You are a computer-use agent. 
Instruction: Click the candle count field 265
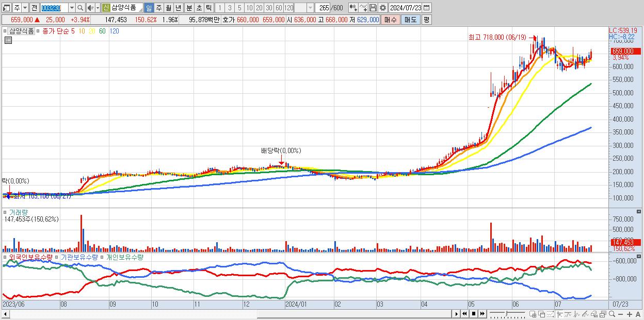pos(324,8)
